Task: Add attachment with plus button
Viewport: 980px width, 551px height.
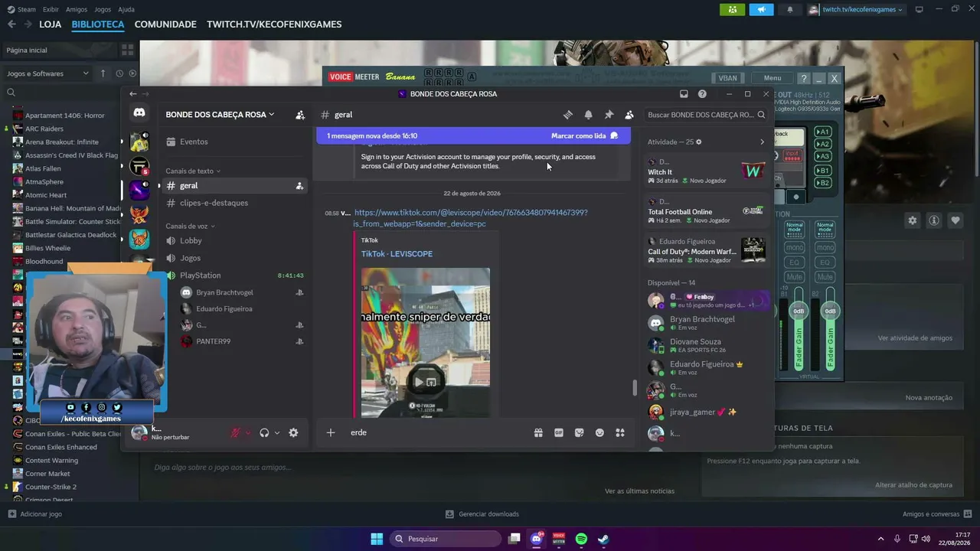Action: pyautogui.click(x=331, y=432)
